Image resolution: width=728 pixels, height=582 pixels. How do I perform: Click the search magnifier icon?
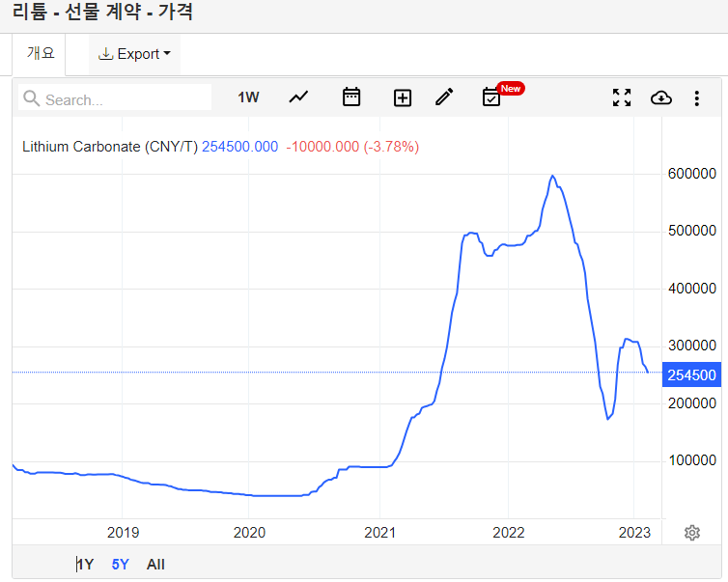click(31, 98)
